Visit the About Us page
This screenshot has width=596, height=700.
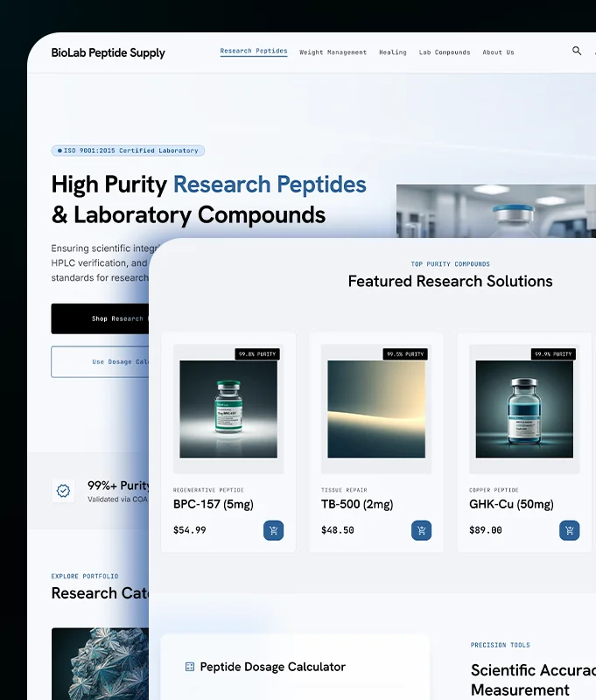tap(498, 52)
